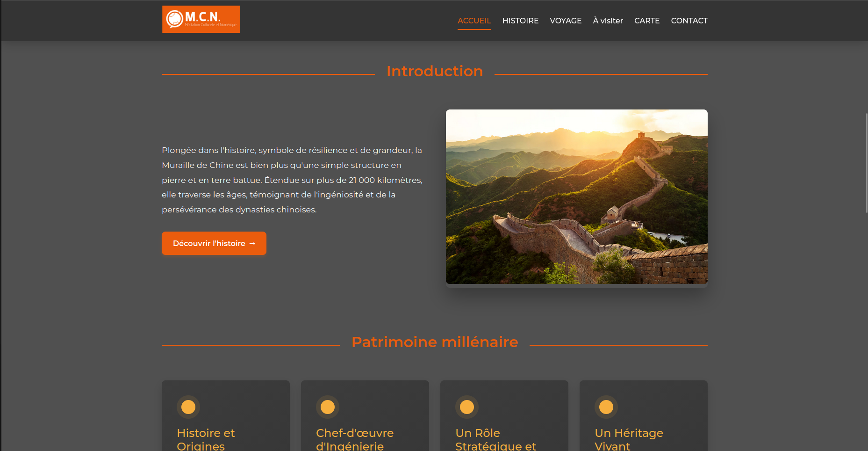Open the VOYAGE section
The width and height of the screenshot is (868, 451).
coord(566,21)
